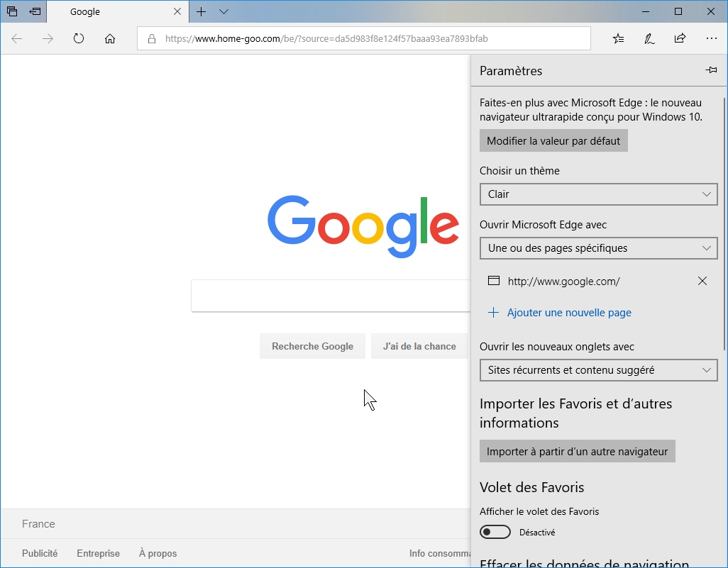Open the Favorites hub star icon

click(619, 38)
